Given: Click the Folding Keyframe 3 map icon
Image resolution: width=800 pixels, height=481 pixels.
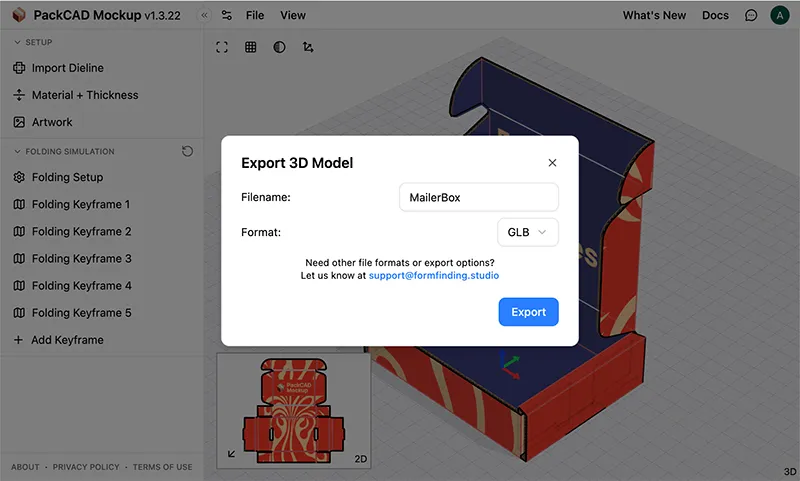Looking at the screenshot, I should [19, 258].
